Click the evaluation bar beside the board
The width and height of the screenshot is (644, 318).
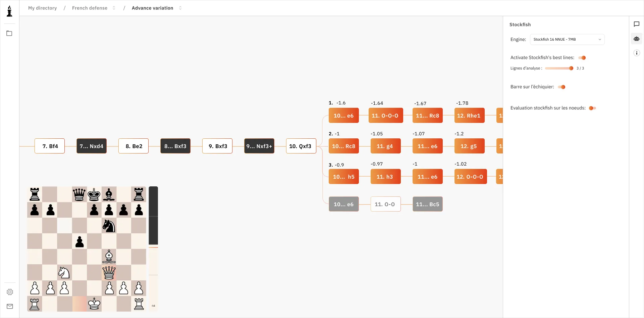pyautogui.click(x=153, y=248)
